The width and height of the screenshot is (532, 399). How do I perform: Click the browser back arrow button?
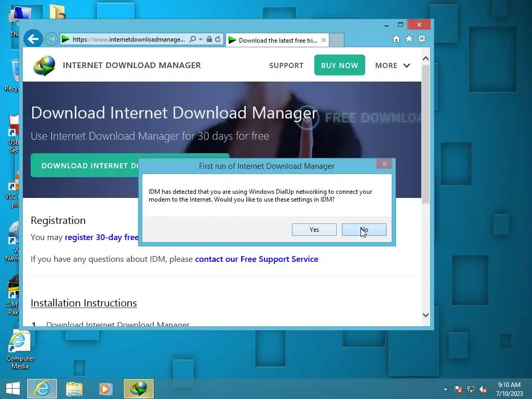point(33,39)
